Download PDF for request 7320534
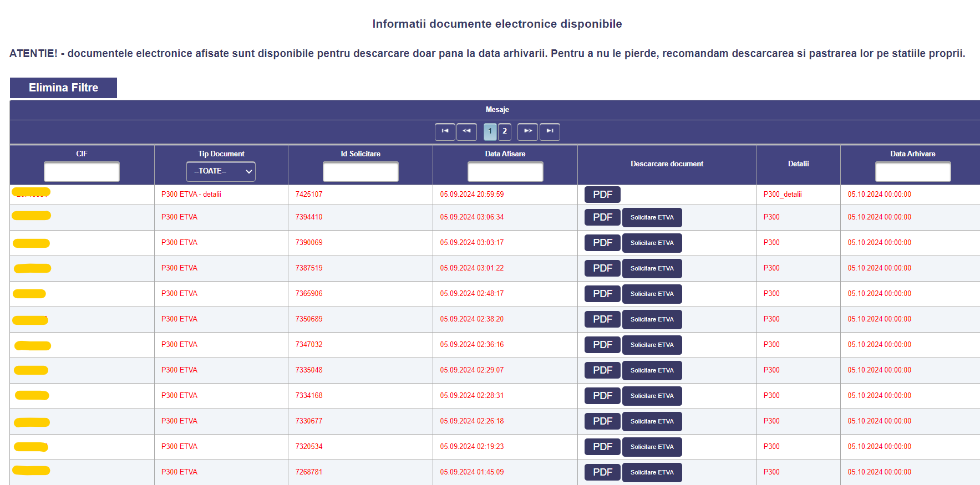The height and width of the screenshot is (485, 980). 602,447
